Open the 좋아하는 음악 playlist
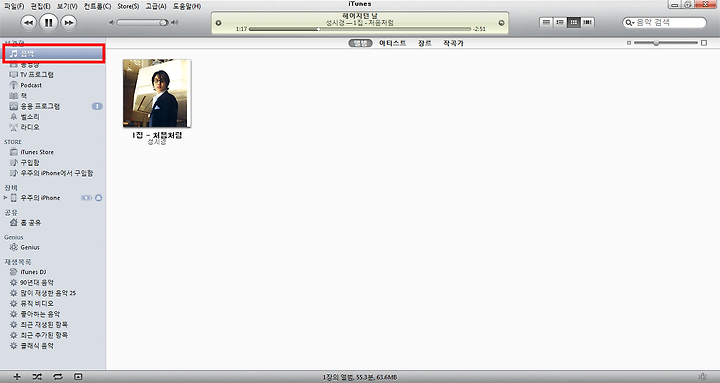Viewport: 720px width, 383px height. (54, 314)
